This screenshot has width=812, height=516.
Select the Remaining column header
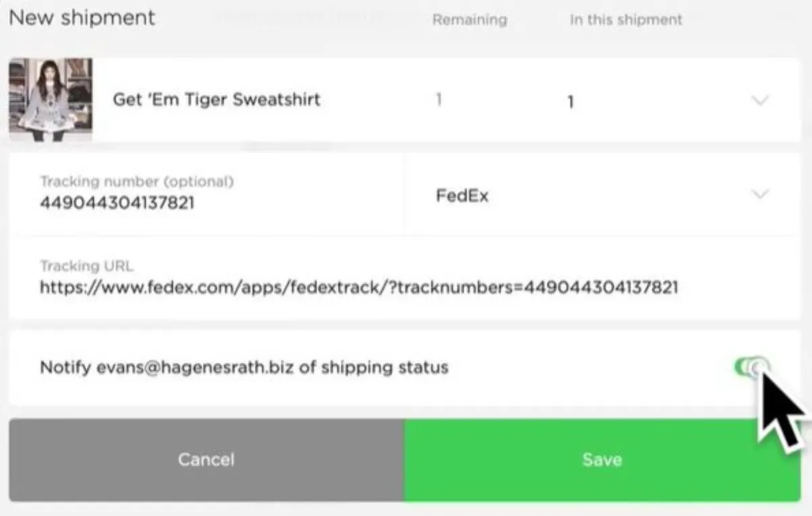click(469, 20)
